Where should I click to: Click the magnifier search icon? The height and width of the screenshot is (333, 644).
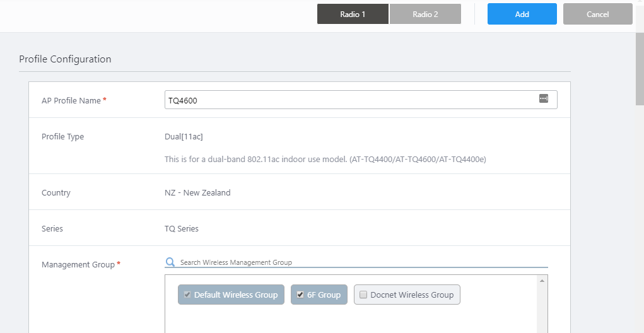tap(170, 262)
